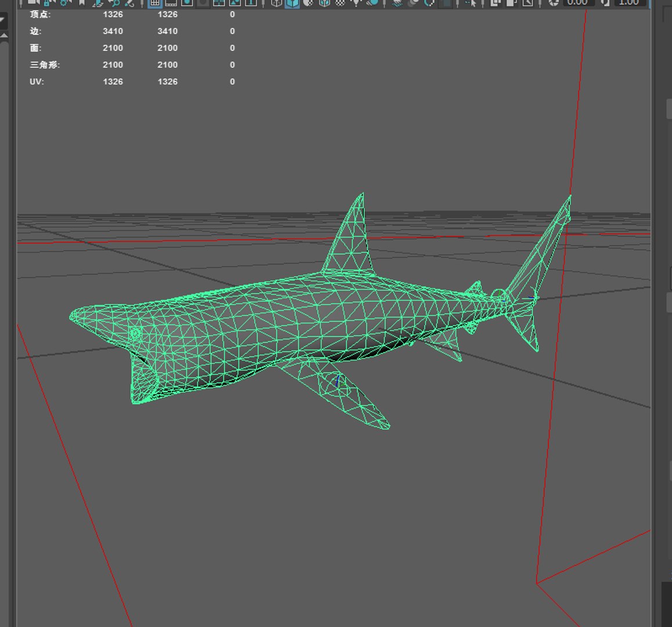Click the Gamma icon beside 1.00
672x627 pixels.
pos(605,2)
